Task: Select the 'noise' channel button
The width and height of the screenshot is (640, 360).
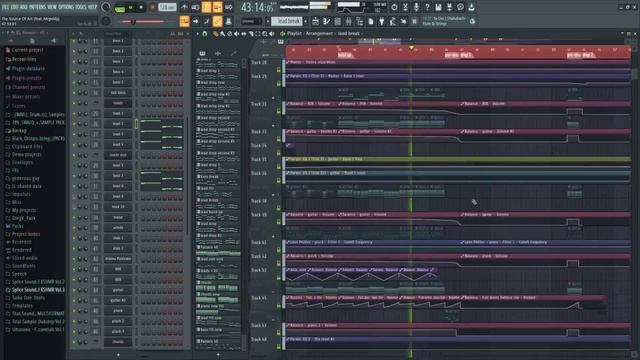Action: (x=118, y=217)
